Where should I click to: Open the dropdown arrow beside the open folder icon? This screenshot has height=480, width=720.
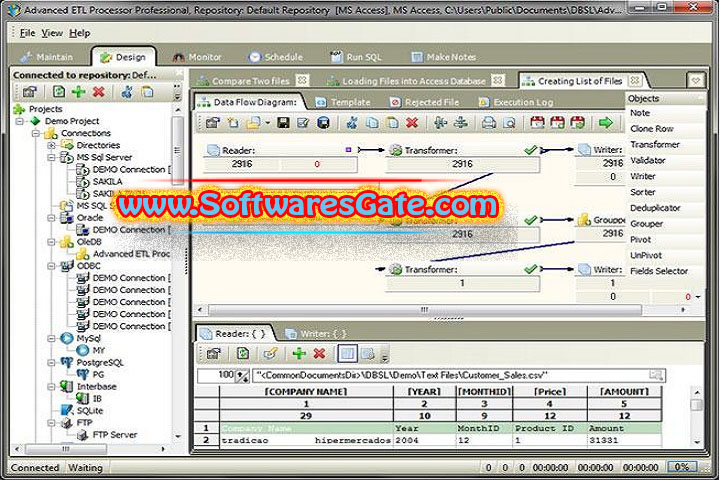[x=267, y=123]
